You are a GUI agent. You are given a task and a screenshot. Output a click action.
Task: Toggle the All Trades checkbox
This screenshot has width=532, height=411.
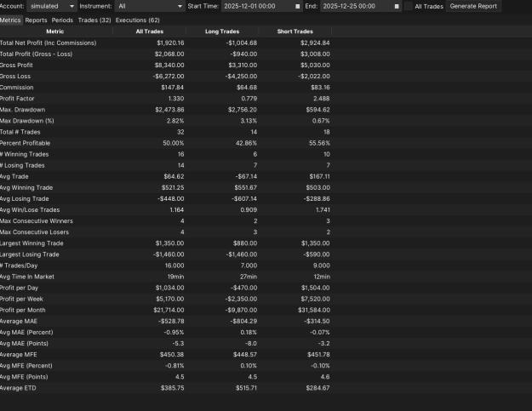[409, 6]
